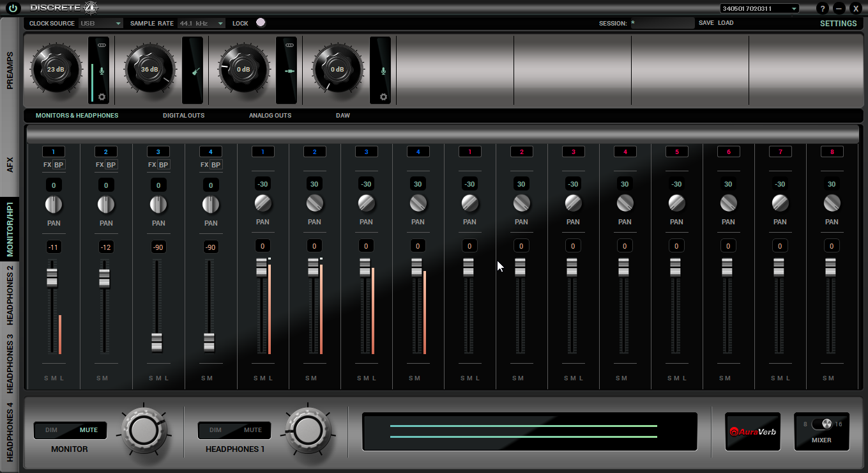The image size is (868, 473).
Task: Enable MONITOR DIM
Action: (52, 430)
